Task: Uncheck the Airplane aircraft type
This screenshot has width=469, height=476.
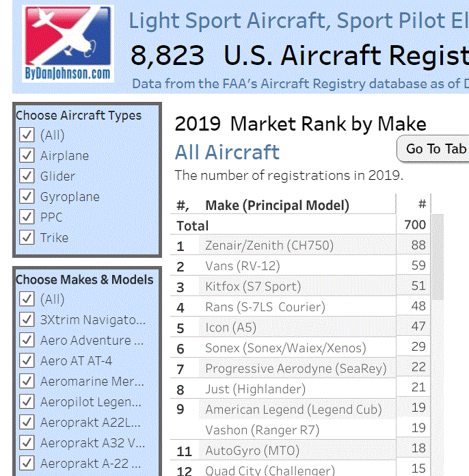Action: (27, 155)
